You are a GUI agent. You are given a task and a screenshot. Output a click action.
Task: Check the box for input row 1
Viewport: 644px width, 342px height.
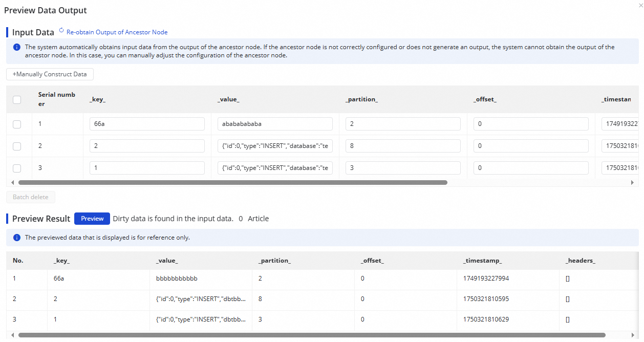click(x=17, y=124)
